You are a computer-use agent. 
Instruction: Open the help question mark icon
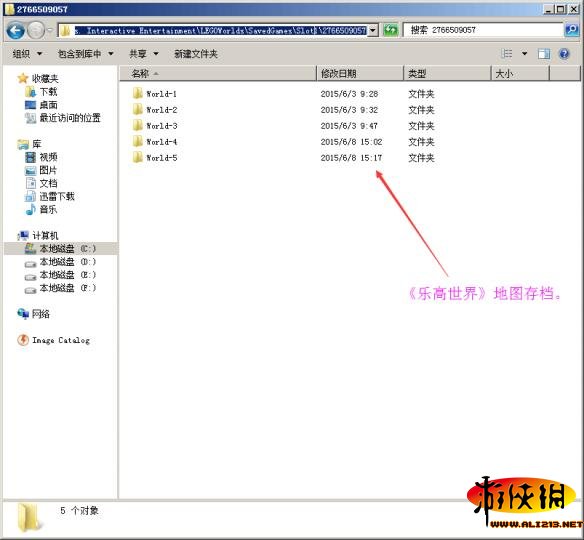[x=564, y=54]
